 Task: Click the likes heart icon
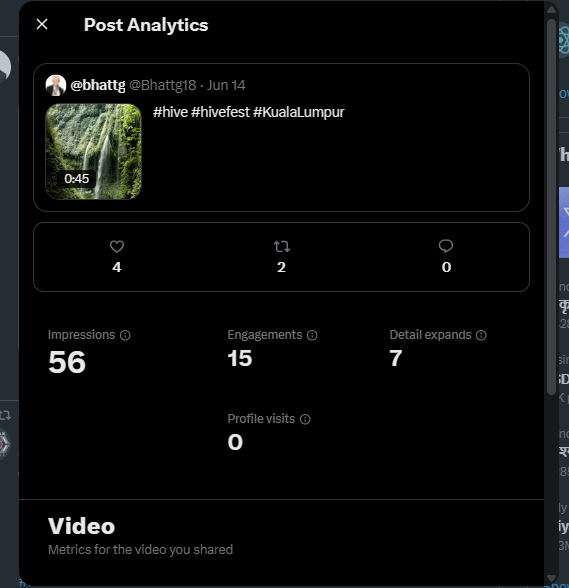tap(117, 246)
